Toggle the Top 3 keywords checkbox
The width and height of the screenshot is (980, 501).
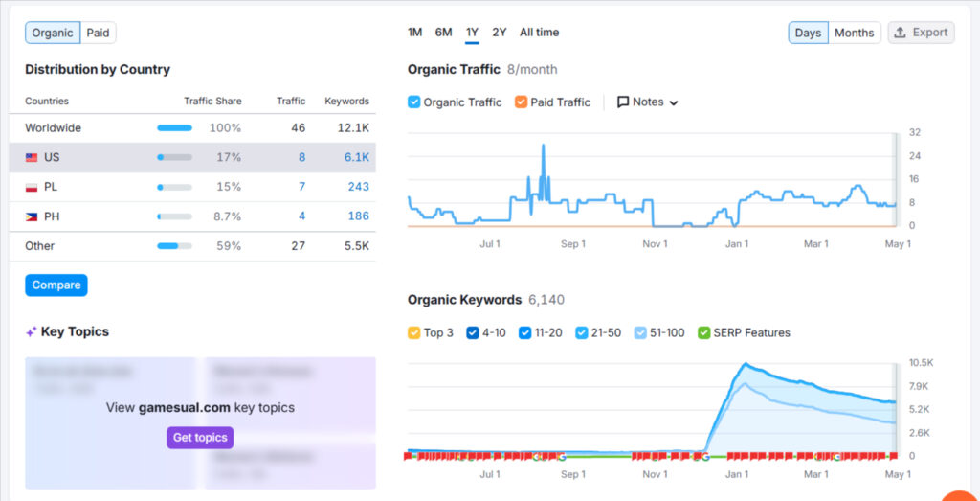click(413, 332)
